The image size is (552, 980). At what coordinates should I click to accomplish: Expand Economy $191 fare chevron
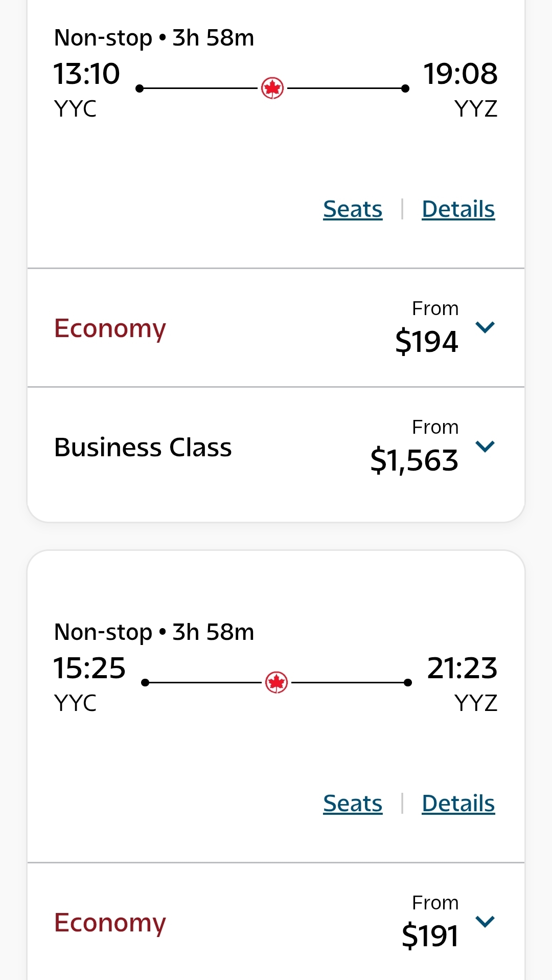[x=485, y=922]
